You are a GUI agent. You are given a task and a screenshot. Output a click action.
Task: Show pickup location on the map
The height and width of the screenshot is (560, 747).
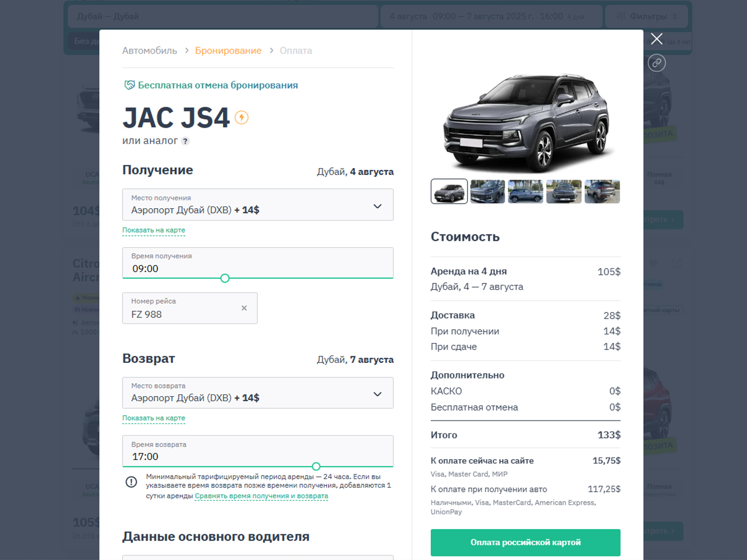coord(153,230)
